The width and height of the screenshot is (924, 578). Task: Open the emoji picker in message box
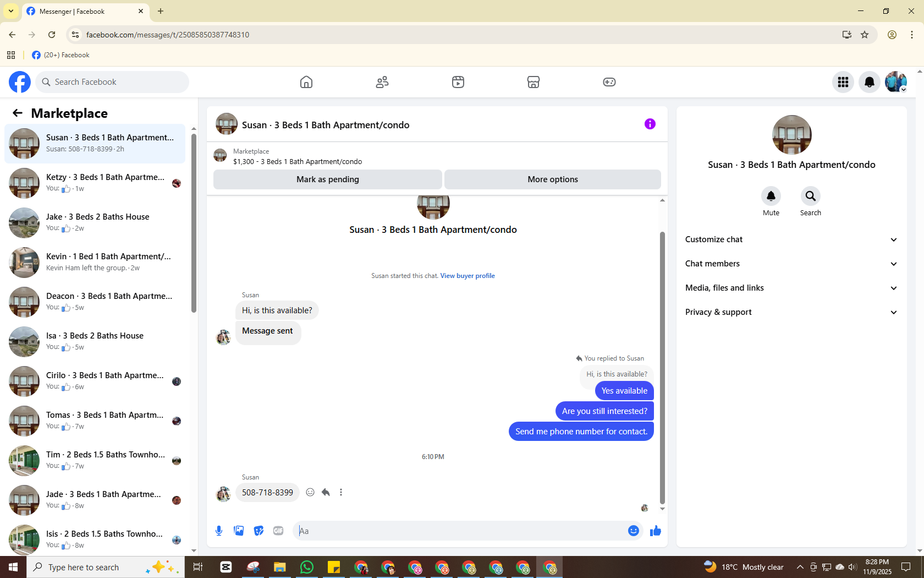point(634,531)
